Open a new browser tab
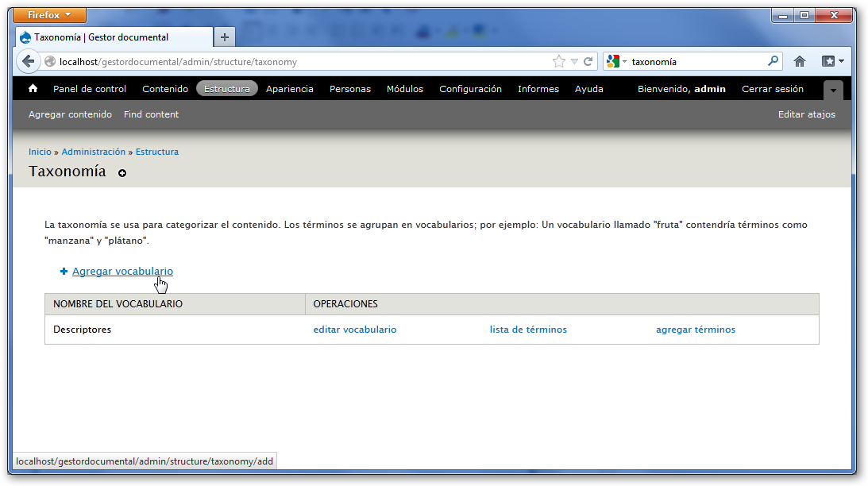 click(225, 37)
